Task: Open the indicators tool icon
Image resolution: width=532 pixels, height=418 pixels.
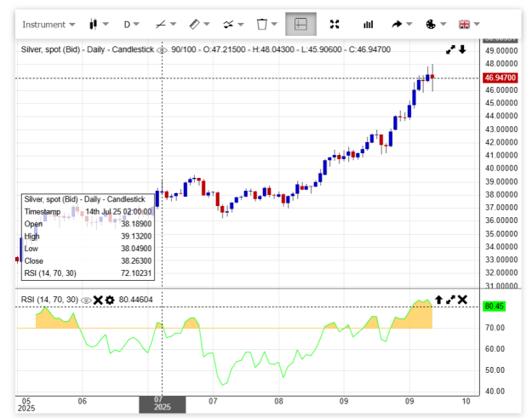Action: (228, 25)
